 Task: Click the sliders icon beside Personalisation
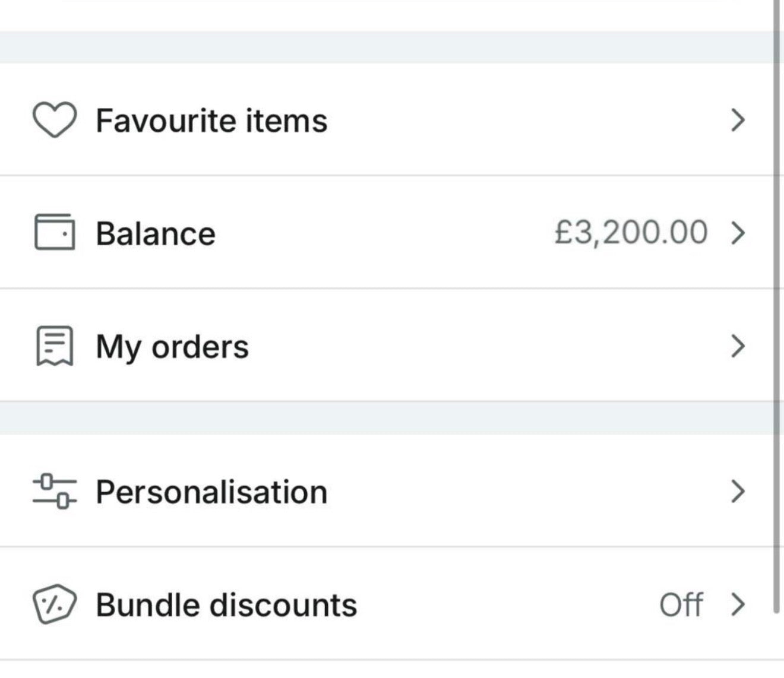[55, 492]
